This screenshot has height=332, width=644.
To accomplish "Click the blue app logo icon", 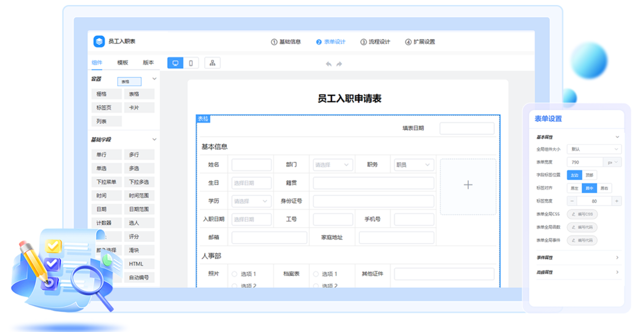I will tap(99, 41).
